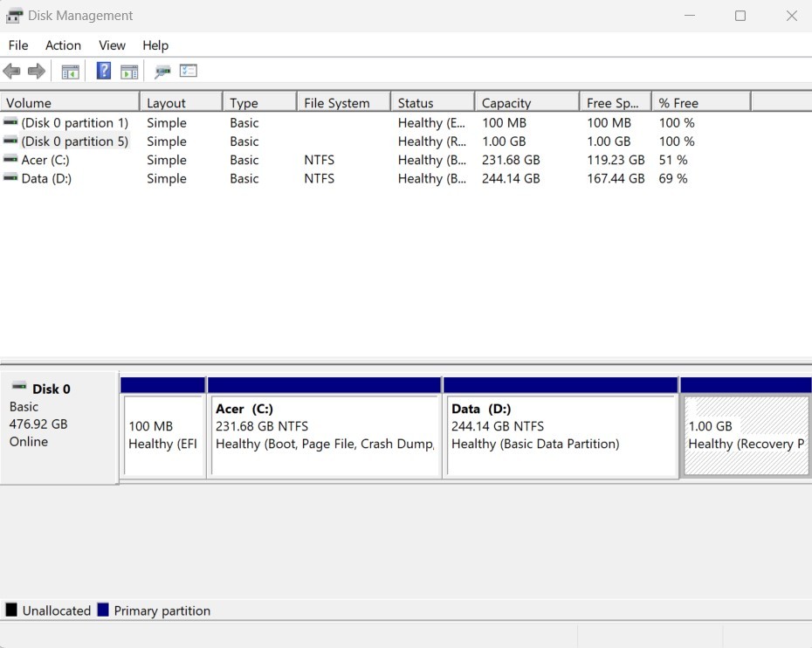The height and width of the screenshot is (648, 812).
Task: Sort by the Capacity column header
Action: pos(527,102)
